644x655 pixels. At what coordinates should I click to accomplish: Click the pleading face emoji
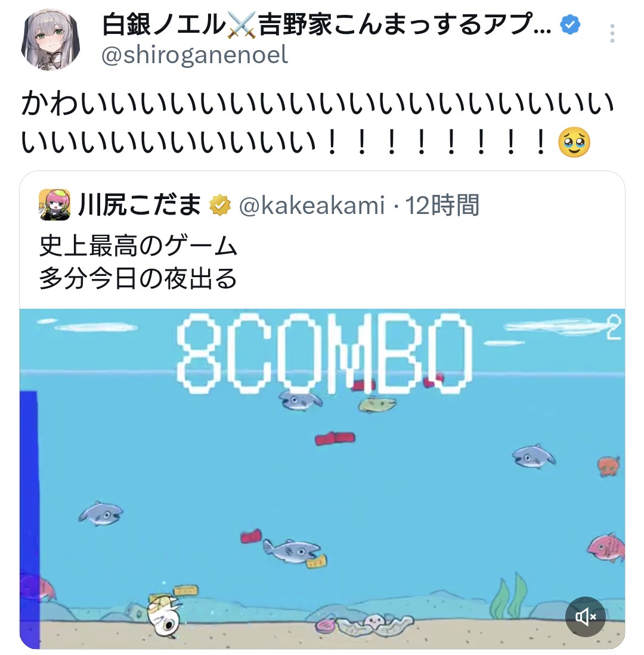pyautogui.click(x=574, y=142)
